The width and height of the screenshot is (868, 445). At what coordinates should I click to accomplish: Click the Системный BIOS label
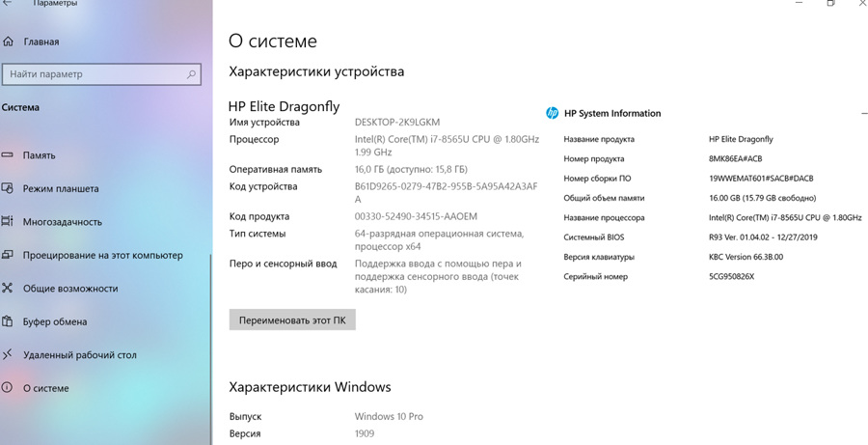(x=593, y=237)
